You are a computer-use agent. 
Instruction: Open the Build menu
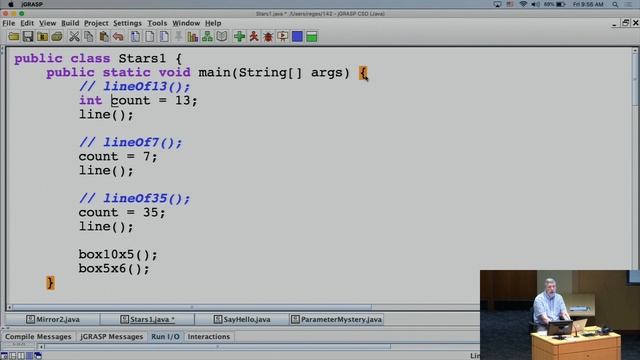pyautogui.click(x=70, y=23)
